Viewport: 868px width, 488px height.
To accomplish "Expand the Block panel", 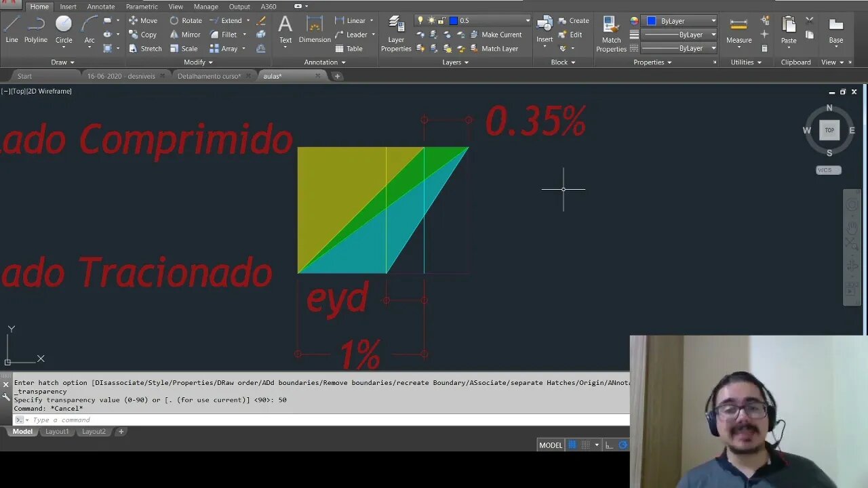I will [x=563, y=62].
